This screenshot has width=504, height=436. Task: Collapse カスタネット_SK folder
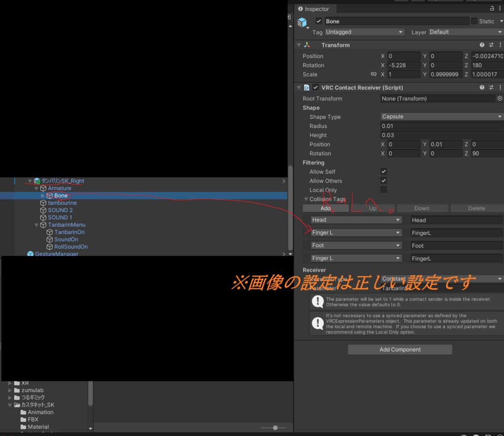tap(10, 405)
